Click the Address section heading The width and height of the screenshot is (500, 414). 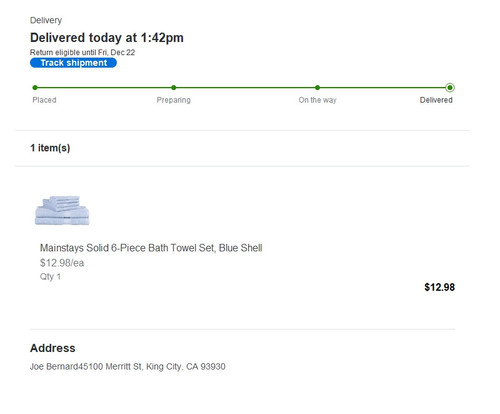[53, 348]
